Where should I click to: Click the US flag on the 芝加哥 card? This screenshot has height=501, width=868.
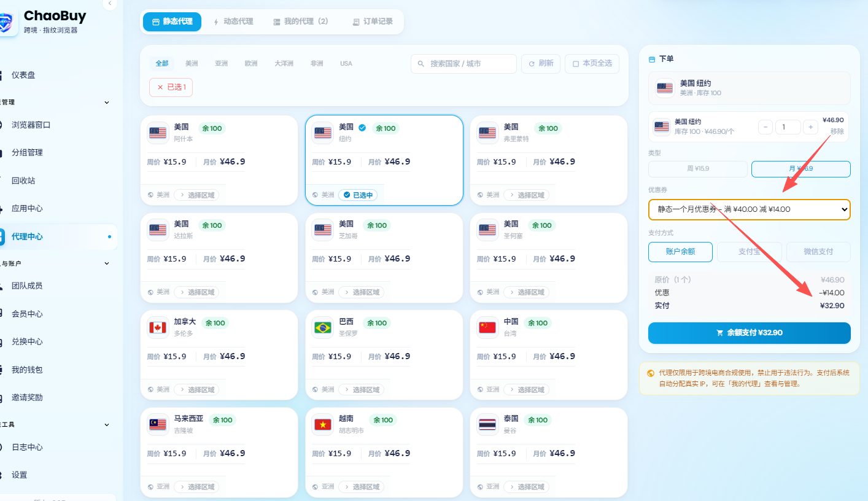(323, 230)
